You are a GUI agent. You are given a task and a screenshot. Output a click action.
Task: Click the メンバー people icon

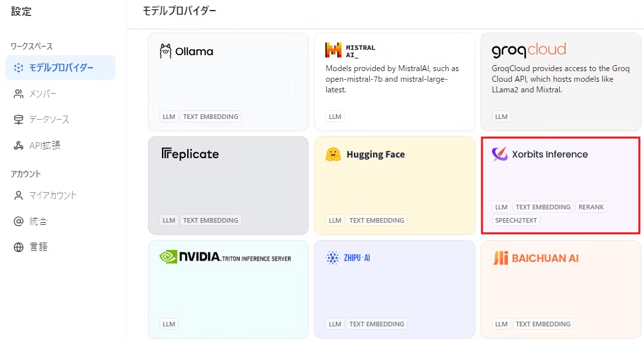[x=19, y=94]
